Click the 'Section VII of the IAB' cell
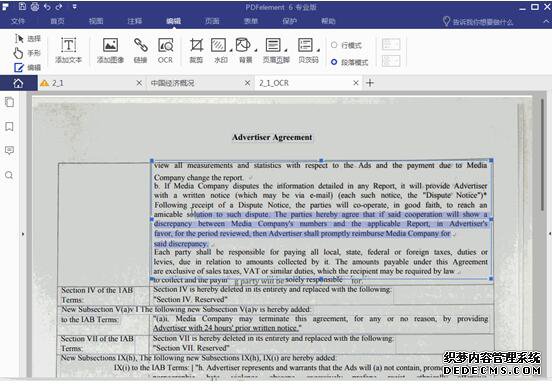This screenshot has height=385, width=552. point(97,339)
